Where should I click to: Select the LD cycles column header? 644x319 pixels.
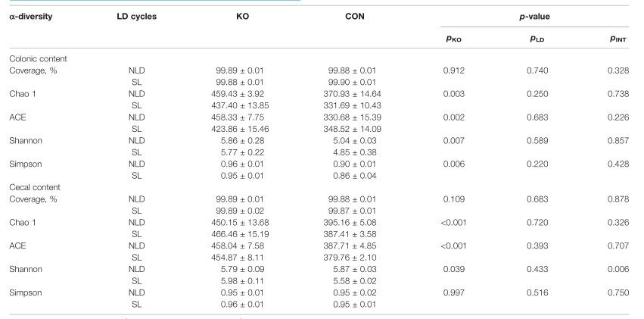[x=136, y=17]
